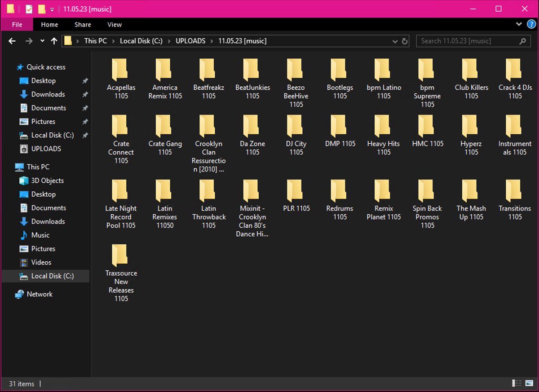Open Quick access in the sidebar
The image size is (539, 392).
click(46, 67)
